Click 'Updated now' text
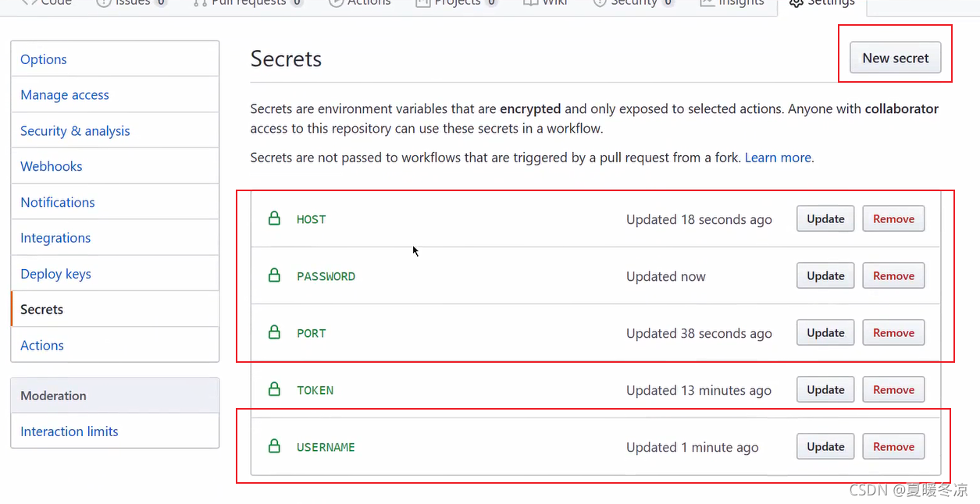The height and width of the screenshot is (504, 980). (x=665, y=276)
